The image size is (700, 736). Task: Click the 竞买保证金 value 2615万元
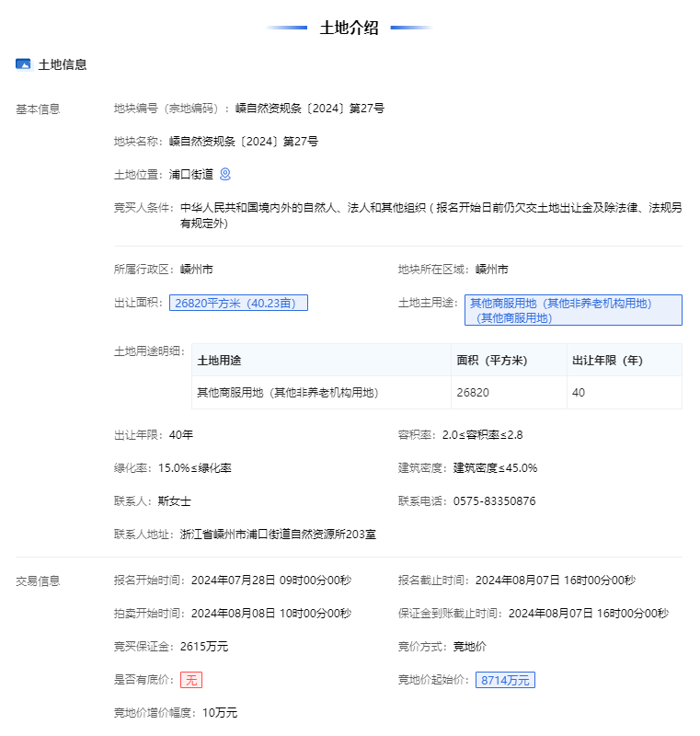click(x=204, y=647)
